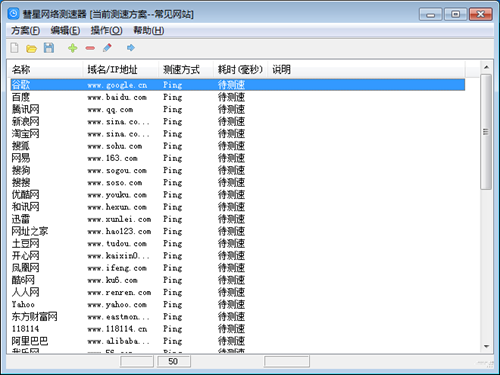Select the 118114 name cell

25,329
